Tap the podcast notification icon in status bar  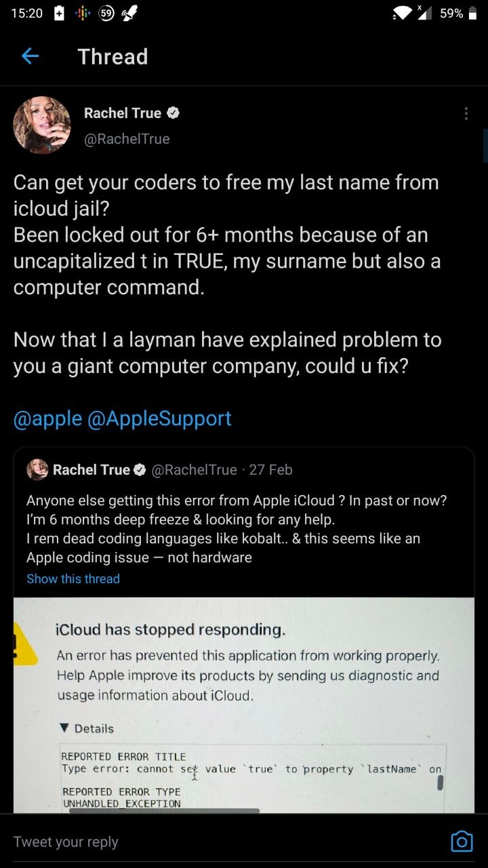(x=83, y=14)
